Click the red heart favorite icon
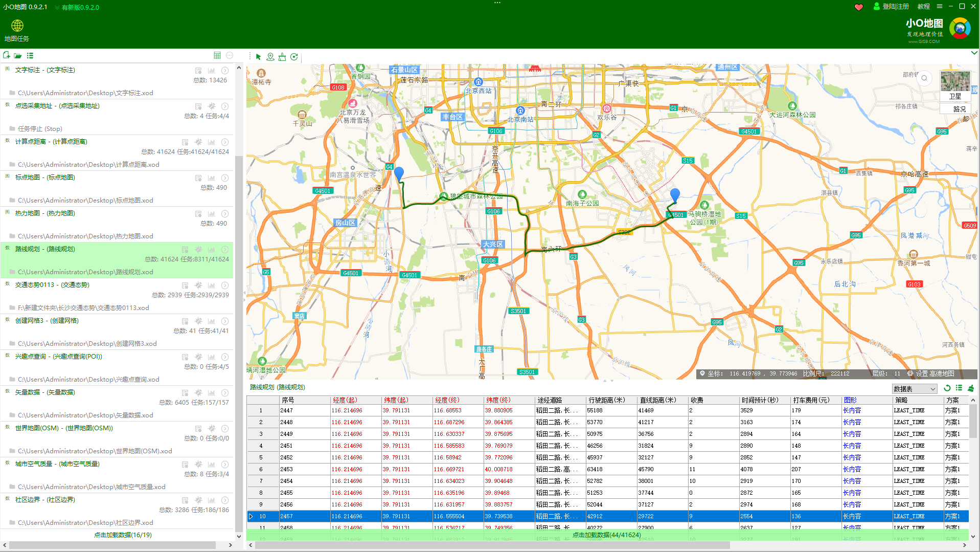 [x=859, y=7]
